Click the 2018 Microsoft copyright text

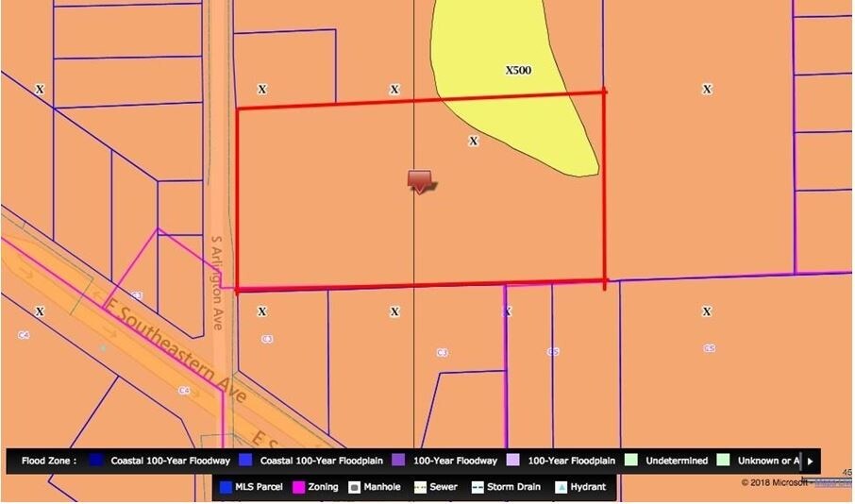[x=773, y=482]
